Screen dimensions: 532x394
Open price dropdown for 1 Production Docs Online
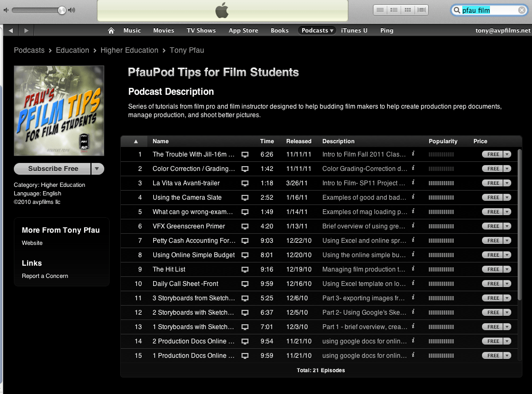tap(507, 356)
